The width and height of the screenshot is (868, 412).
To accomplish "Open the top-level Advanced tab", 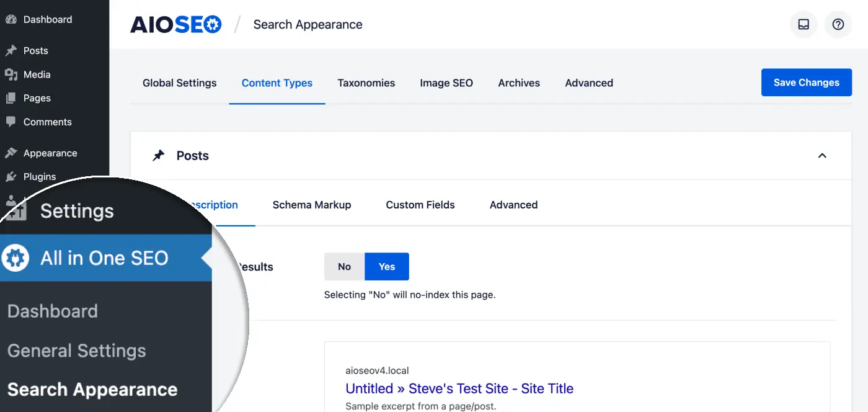I will (x=589, y=83).
